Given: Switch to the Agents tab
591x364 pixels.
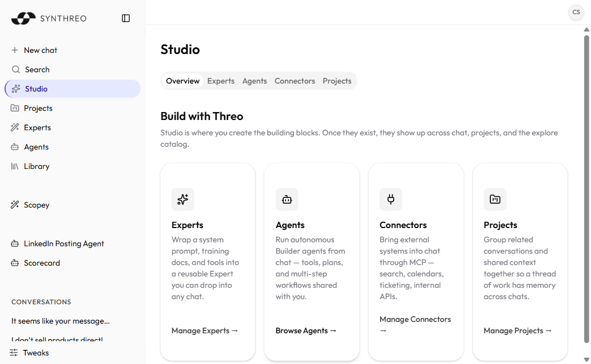Looking at the screenshot, I should pyautogui.click(x=254, y=81).
